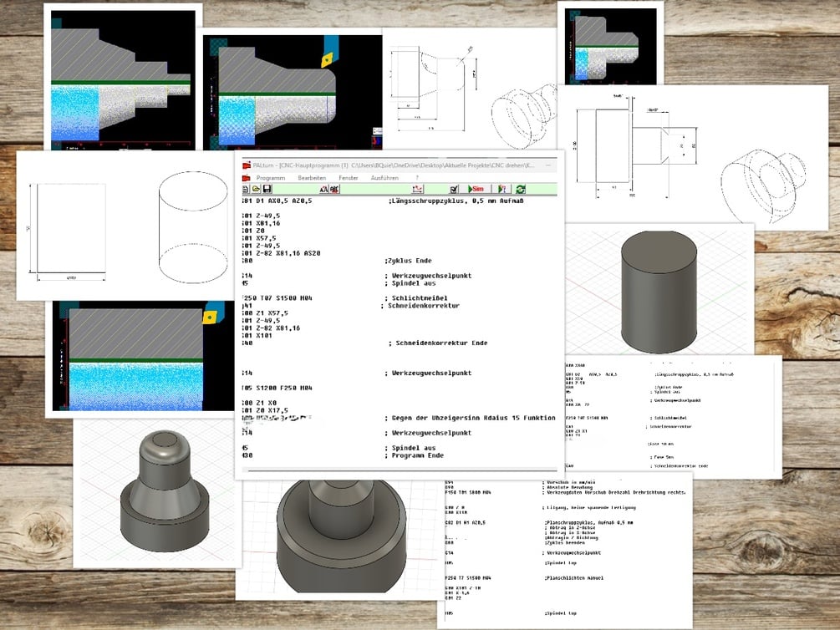Open the cone part technical drawing sheet
Viewport: 840px width, 630px height.
(469, 89)
